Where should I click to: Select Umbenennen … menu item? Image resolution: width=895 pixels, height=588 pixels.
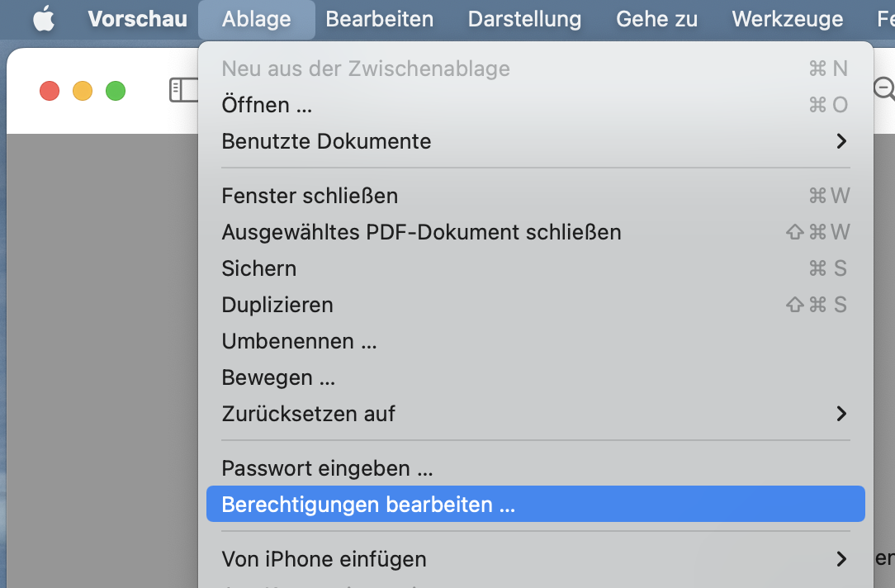[x=299, y=341]
